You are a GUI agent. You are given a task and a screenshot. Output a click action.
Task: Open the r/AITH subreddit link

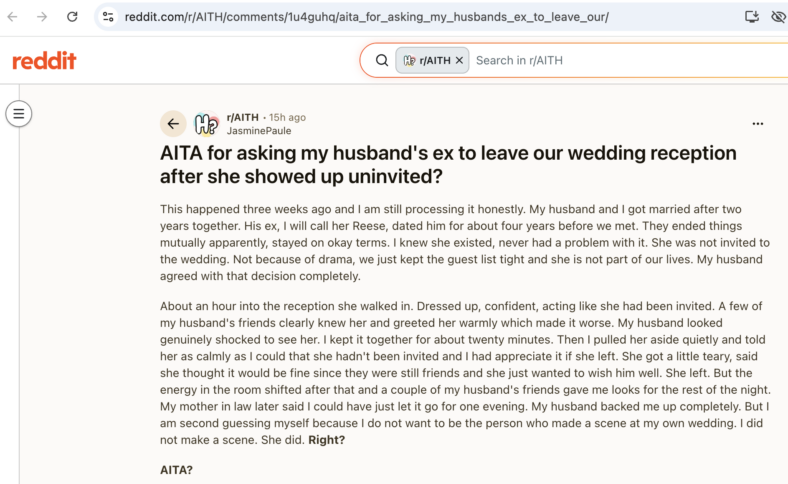[242, 117]
